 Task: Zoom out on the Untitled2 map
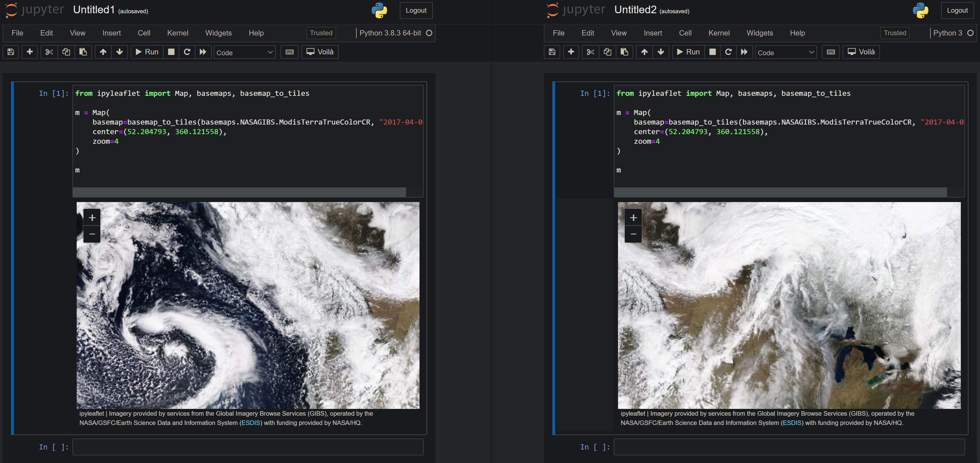click(634, 234)
